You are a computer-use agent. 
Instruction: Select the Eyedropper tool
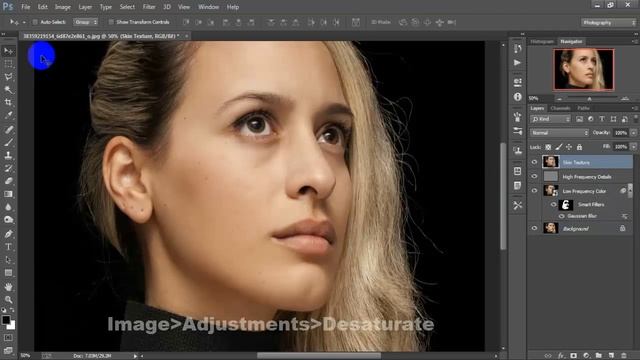click(8, 115)
